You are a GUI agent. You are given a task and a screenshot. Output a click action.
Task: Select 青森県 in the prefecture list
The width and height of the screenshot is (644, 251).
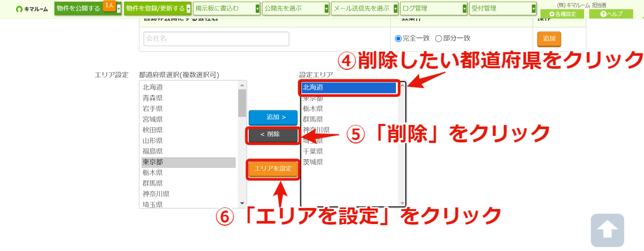[188, 98]
